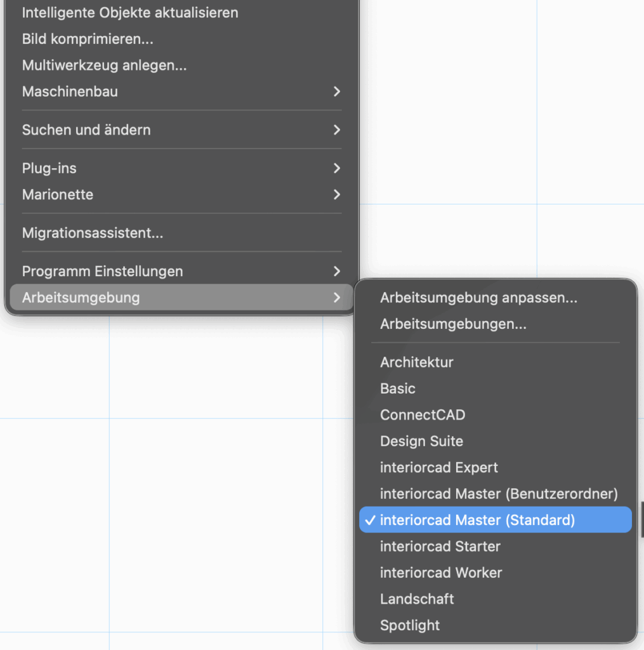Choose interiorcad Master (Benutzerordner) workspace
644x650 pixels.
tap(499, 493)
